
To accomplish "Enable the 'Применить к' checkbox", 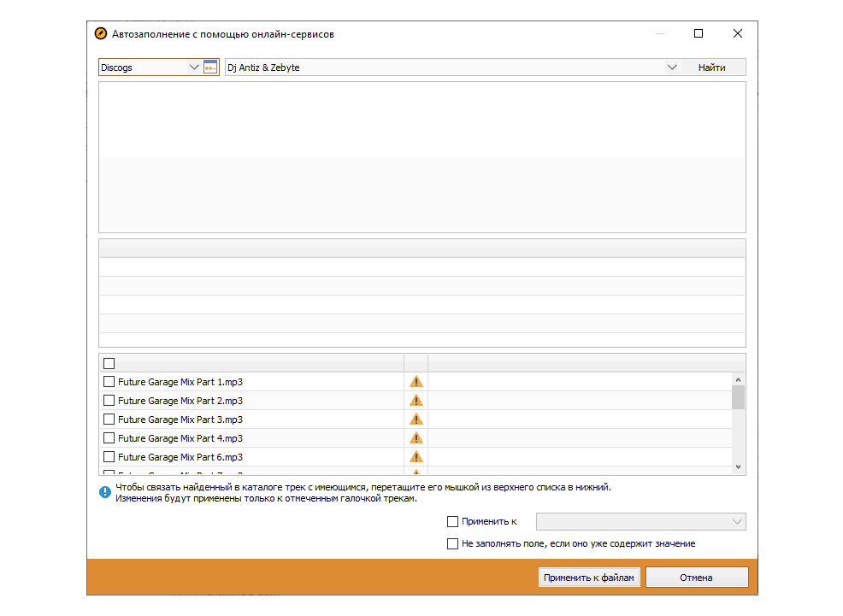I will (452, 522).
